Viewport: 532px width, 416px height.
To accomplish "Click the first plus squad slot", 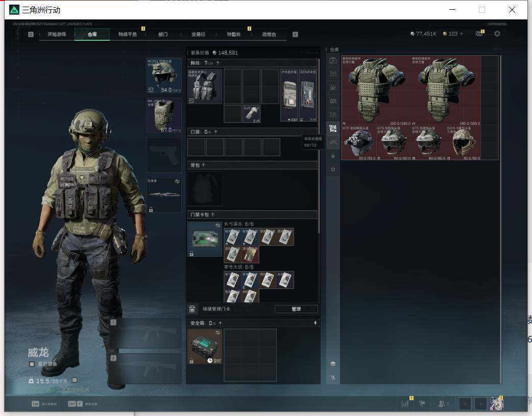I will click(x=465, y=404).
